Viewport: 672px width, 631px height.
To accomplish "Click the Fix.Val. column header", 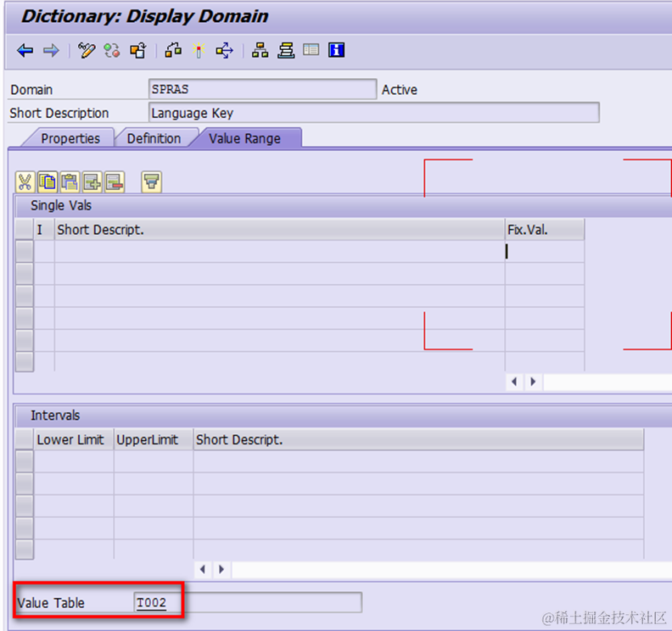I will tap(544, 230).
